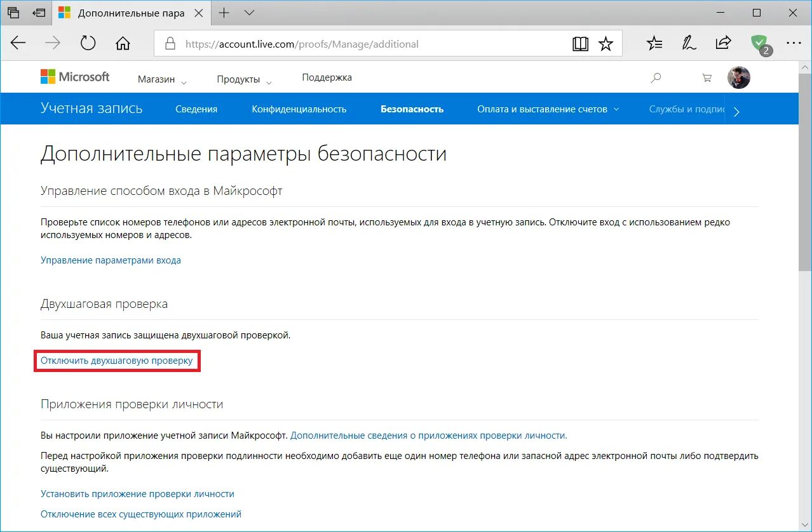Viewport: 812px width, 532px height.
Task: Select the Безопасность tab
Action: coord(412,109)
